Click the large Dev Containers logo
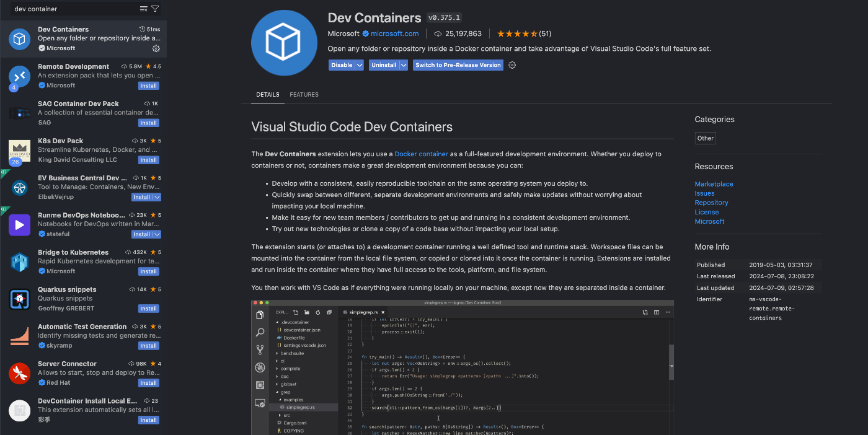Screen dimensions: 868x435 pyautogui.click(x=284, y=43)
